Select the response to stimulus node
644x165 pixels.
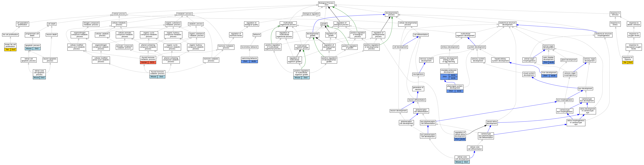point(615,14)
